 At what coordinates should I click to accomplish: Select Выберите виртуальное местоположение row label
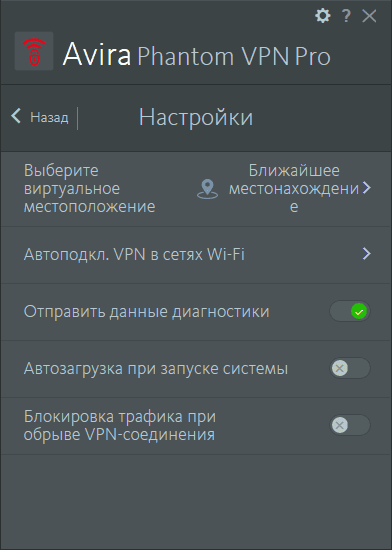tap(89, 189)
